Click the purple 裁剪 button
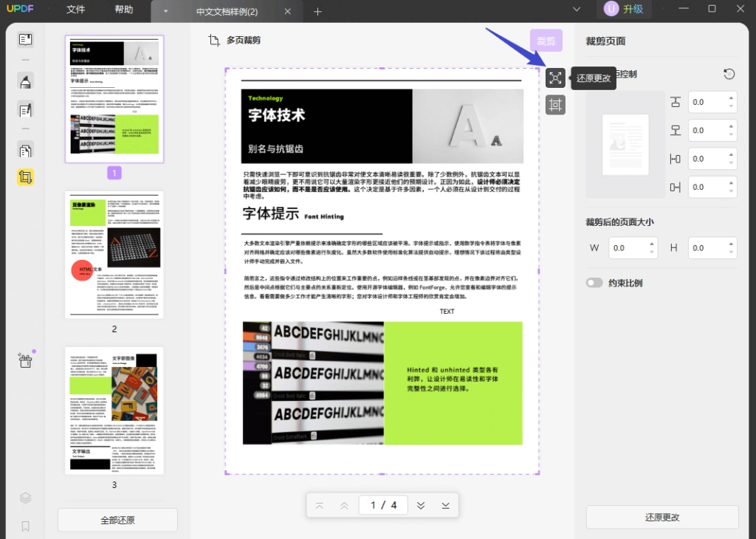This screenshot has width=756, height=539. point(546,41)
